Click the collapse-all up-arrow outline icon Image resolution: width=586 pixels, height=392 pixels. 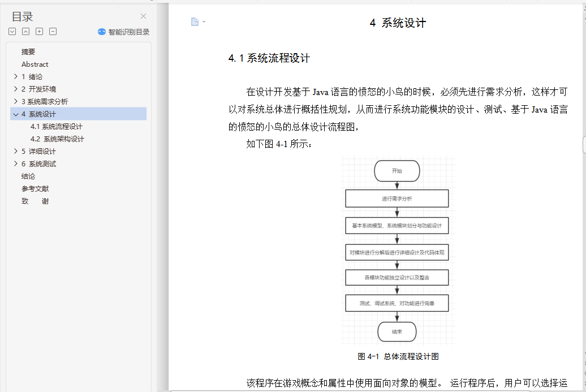point(26,32)
